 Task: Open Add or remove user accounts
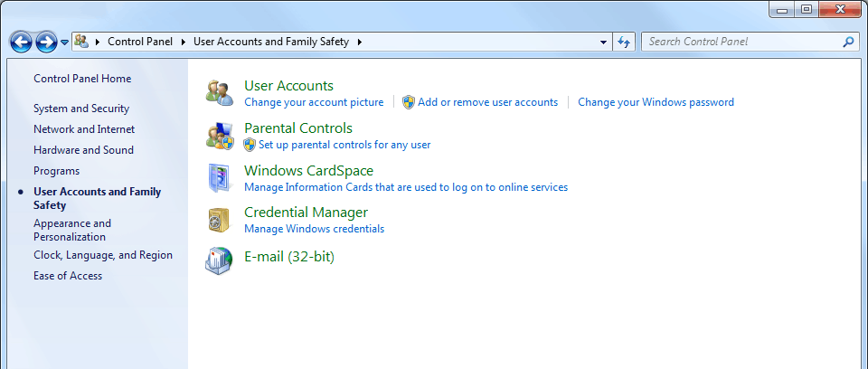click(x=487, y=102)
